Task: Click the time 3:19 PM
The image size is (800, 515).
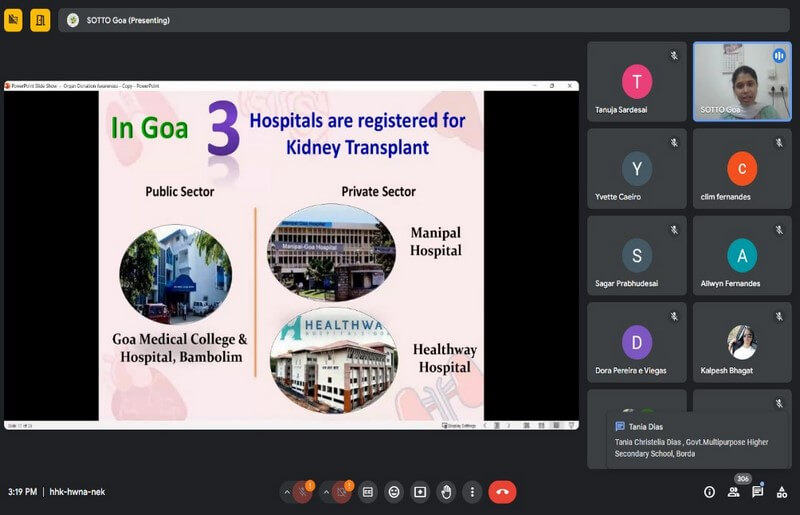Action: pos(22,492)
